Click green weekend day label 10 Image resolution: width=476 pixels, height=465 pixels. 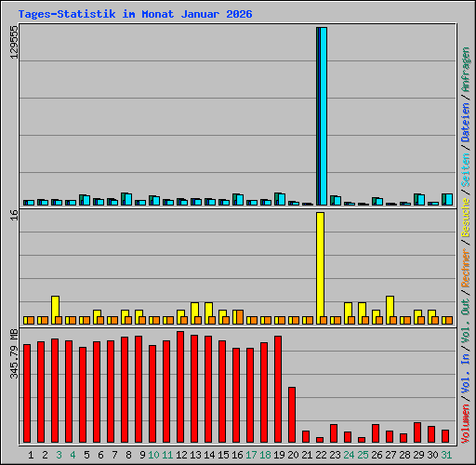pos(153,455)
